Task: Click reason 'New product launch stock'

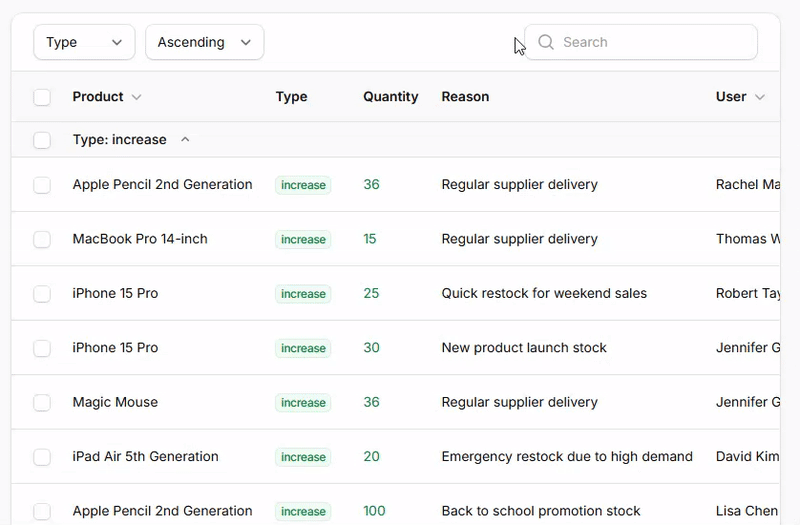Action: pos(524,347)
